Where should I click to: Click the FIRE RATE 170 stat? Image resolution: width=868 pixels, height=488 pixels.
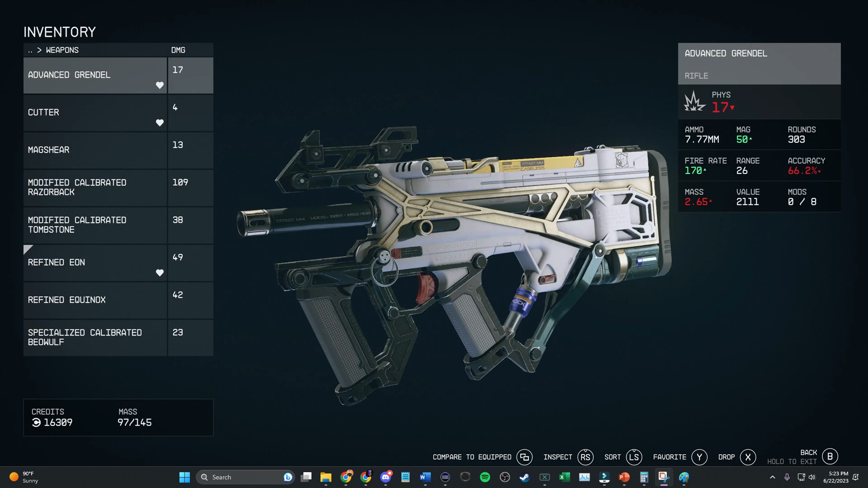point(706,166)
